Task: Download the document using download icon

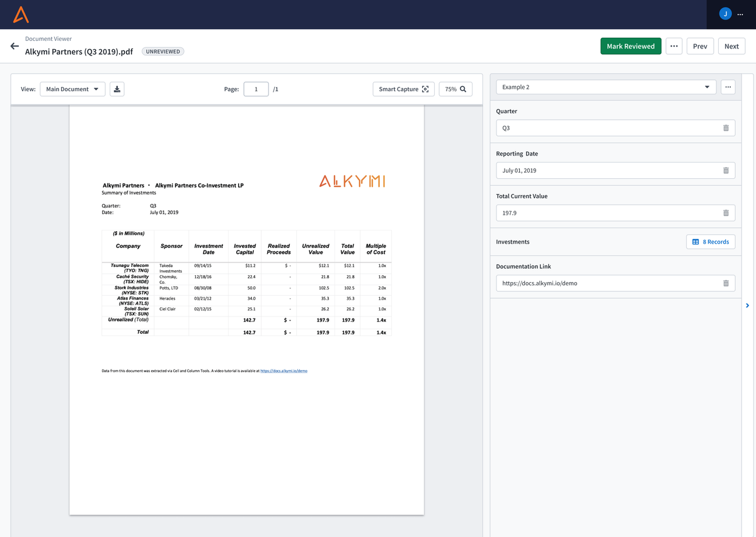Action: [117, 89]
